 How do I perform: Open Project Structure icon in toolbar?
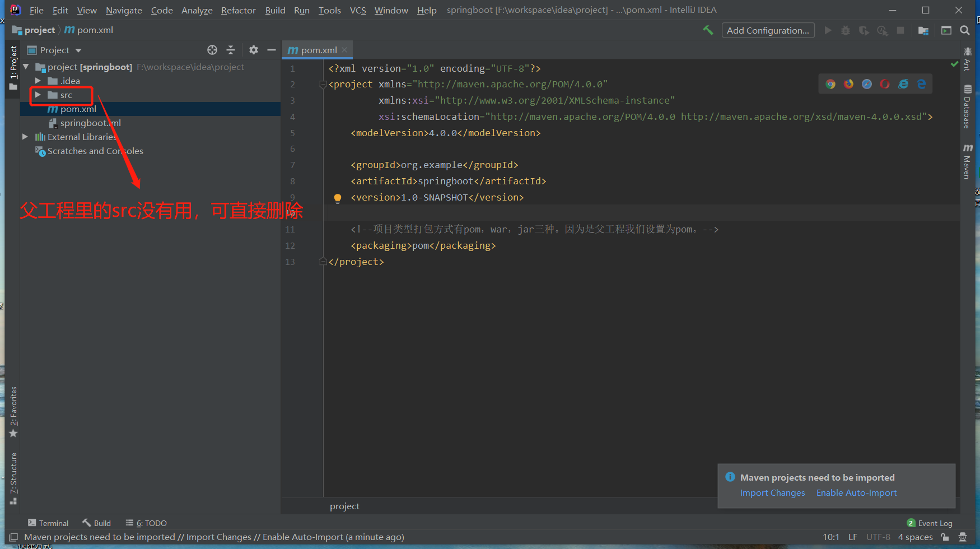click(x=923, y=30)
